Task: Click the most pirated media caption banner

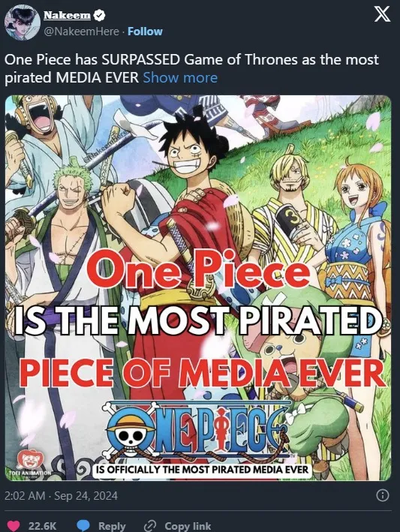Action: pos(202,470)
